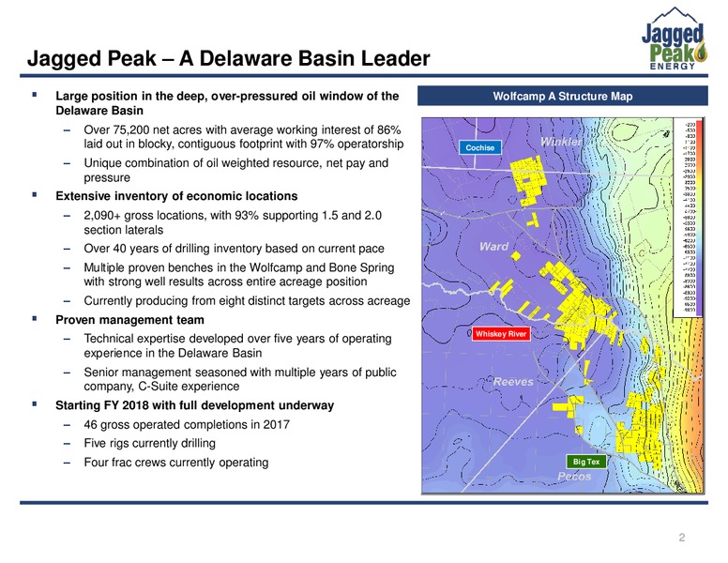This screenshot has width=728, height=563.
Task: Click 'Over 40 years of drilling inventory' line
Action: (x=234, y=249)
